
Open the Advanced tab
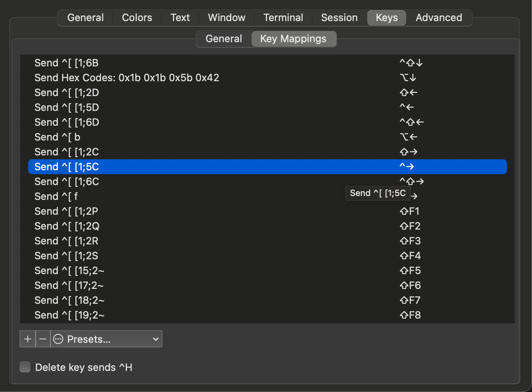click(x=439, y=18)
